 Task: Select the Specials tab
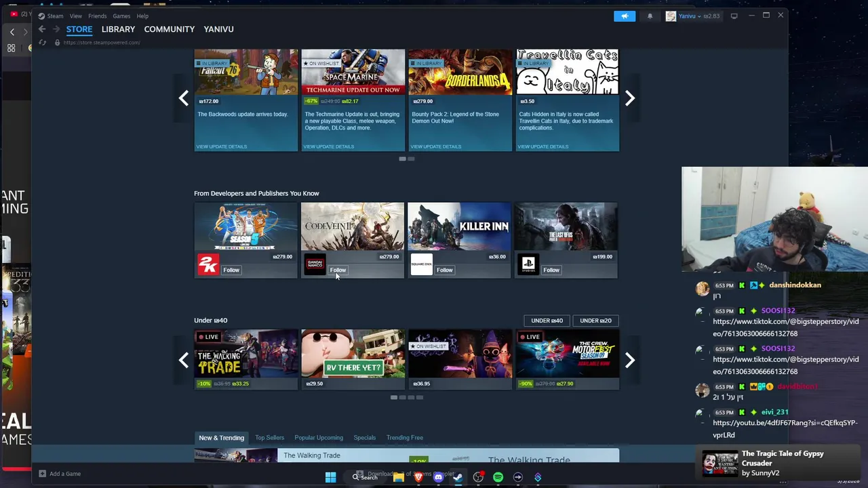364,438
